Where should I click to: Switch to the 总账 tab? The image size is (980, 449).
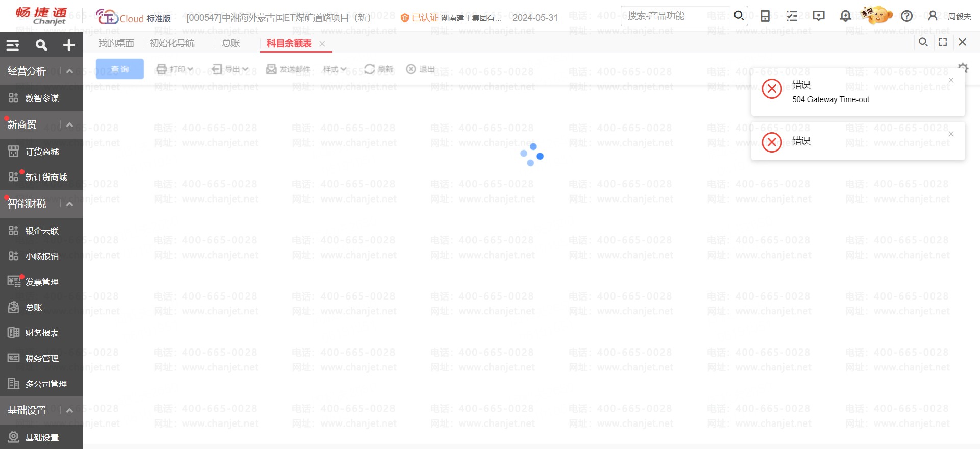coord(231,43)
